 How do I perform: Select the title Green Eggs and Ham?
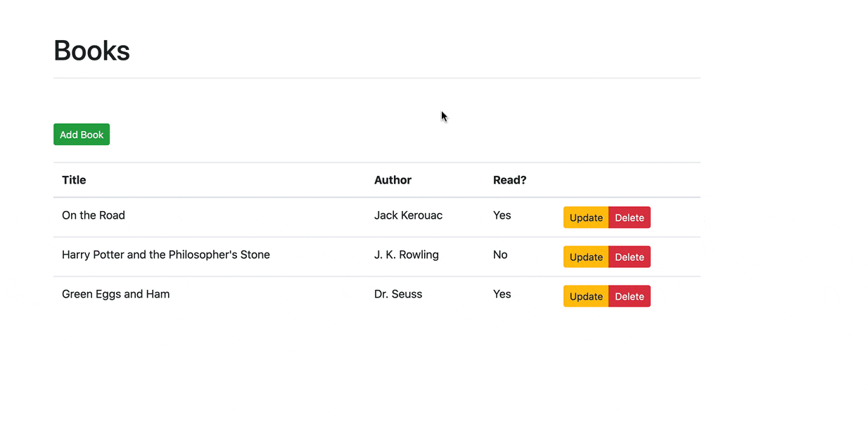point(115,294)
